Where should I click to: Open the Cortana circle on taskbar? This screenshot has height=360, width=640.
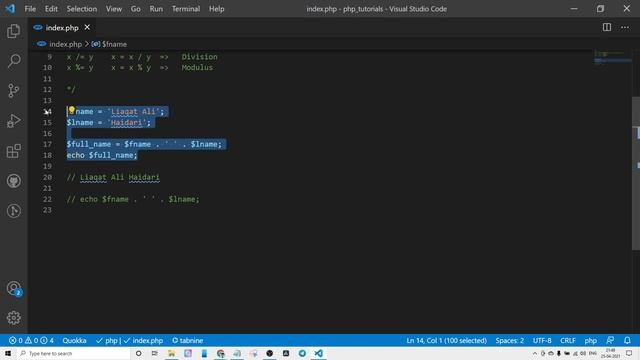tap(138, 353)
